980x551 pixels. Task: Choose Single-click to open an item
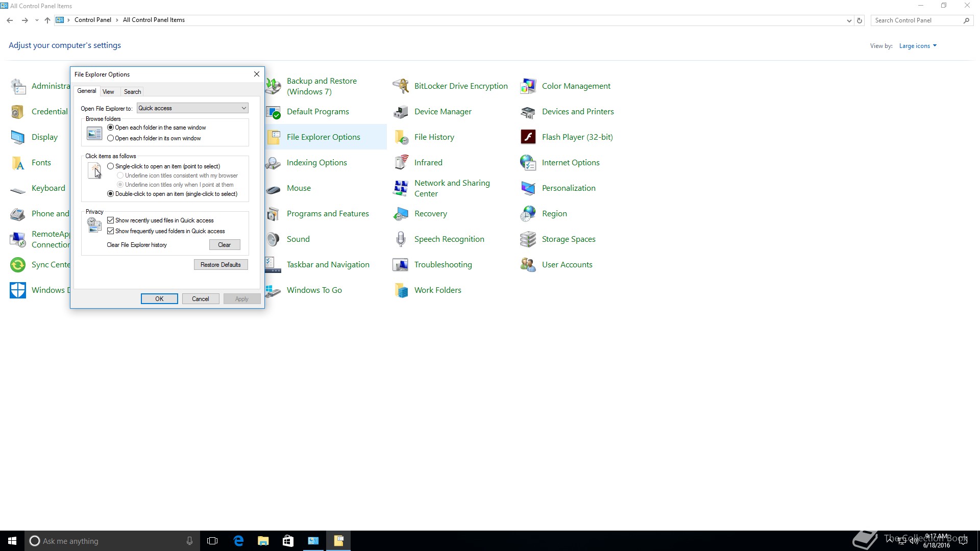110,166
